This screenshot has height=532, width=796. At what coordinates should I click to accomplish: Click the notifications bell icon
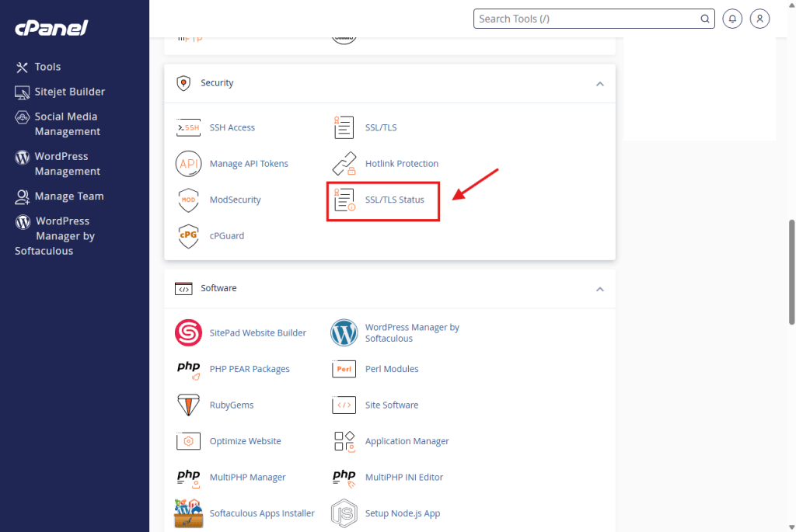tap(731, 19)
